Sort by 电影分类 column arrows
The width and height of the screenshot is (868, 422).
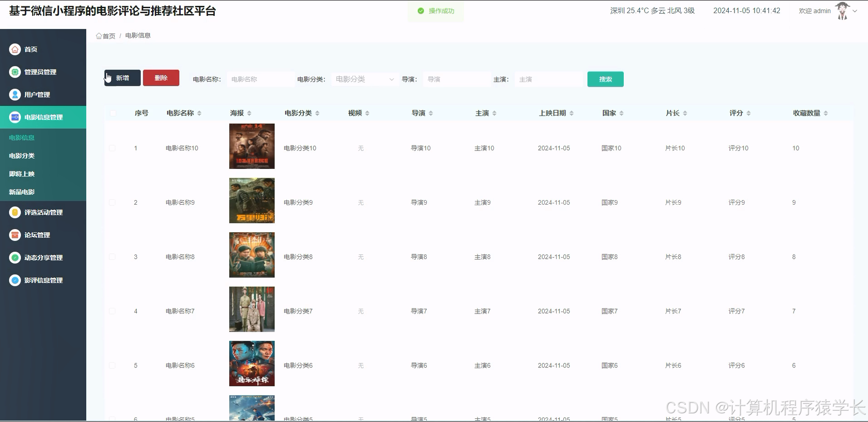point(317,113)
